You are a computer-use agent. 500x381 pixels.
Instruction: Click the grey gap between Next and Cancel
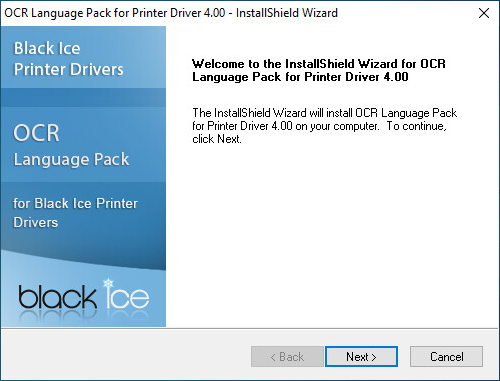point(404,357)
